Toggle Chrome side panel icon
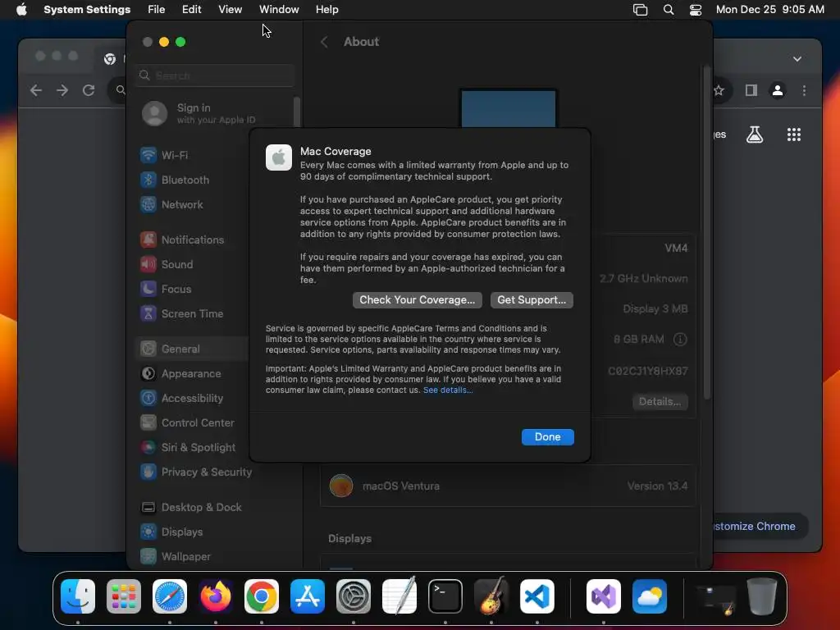The image size is (840, 630). pyautogui.click(x=751, y=90)
